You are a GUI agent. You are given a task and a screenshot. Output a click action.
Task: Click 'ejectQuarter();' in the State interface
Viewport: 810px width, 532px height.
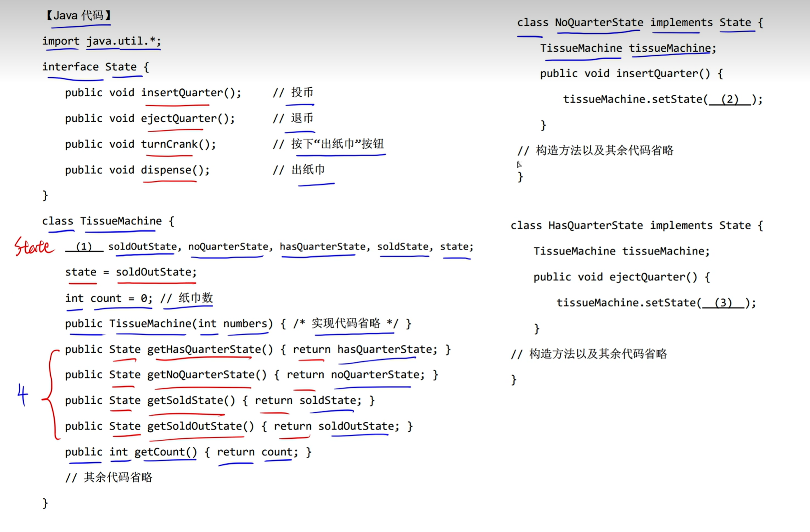point(188,118)
